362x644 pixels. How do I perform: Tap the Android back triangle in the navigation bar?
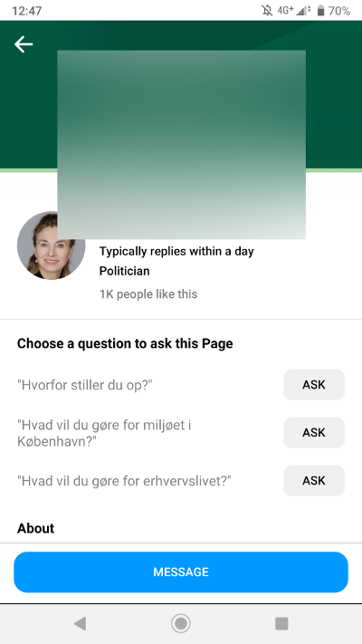click(x=80, y=623)
